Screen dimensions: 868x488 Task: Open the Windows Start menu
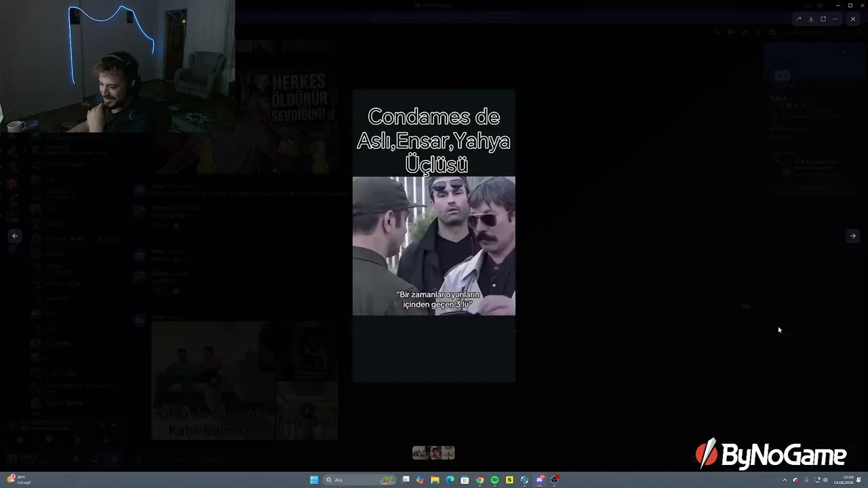coord(314,480)
